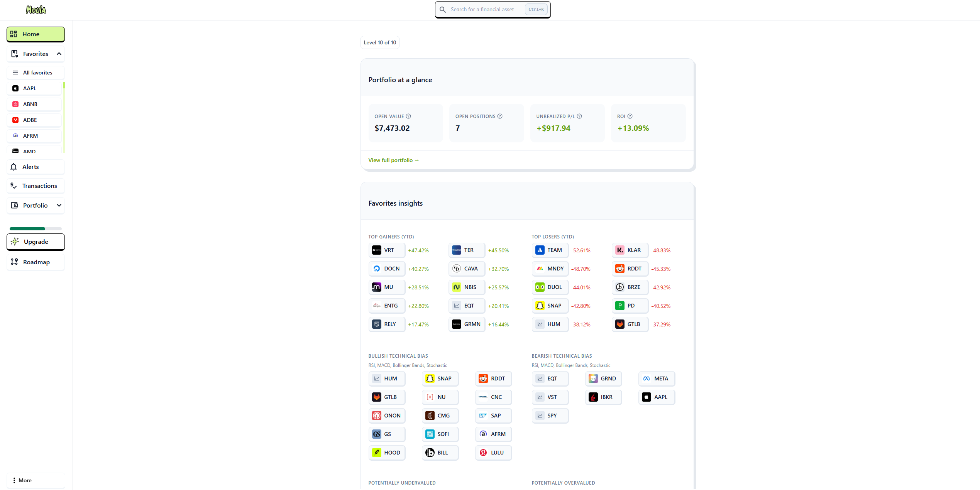Select AFRM in the favorites sidebar
980x490 pixels.
[34, 136]
